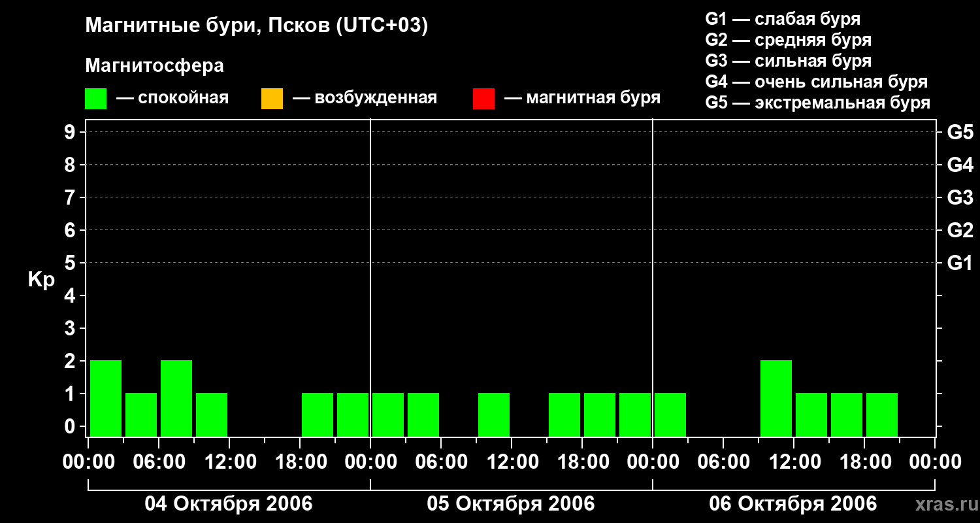
Task: Click the 09:00–12:00 bar on 04 Октября
Action: tap(212, 414)
